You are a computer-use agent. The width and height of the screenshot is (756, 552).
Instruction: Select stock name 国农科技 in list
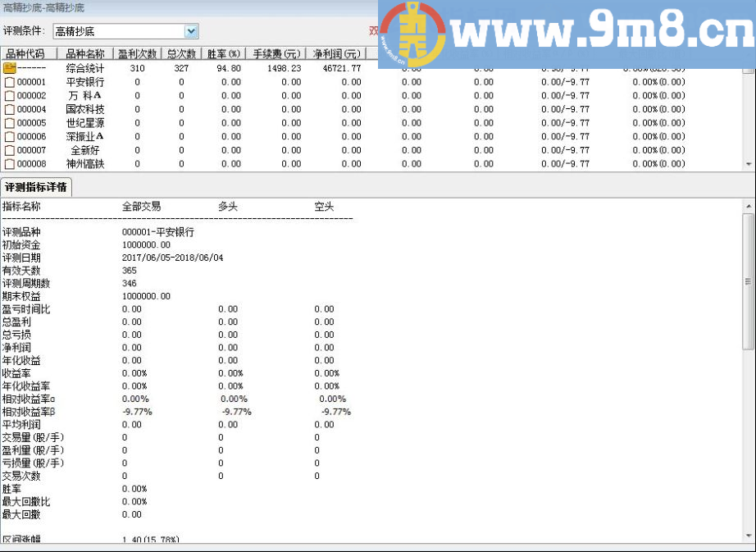pyautogui.click(x=84, y=109)
